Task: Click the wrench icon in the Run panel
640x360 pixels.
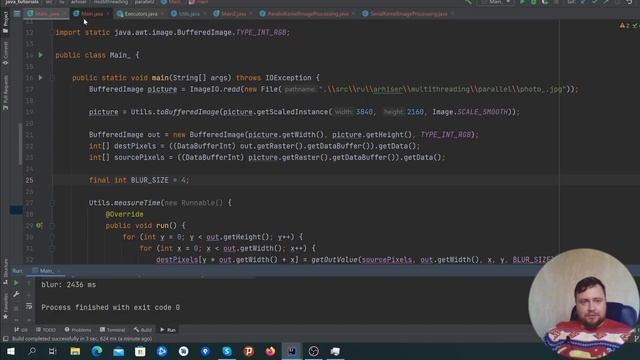Action: coord(16,294)
